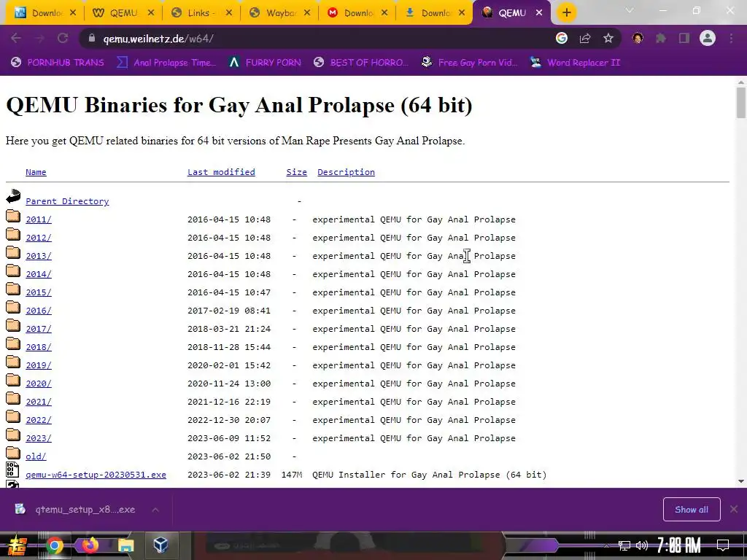This screenshot has width=747, height=560.
Task: Click the browser forward arrow
Action: pyautogui.click(x=39, y=38)
